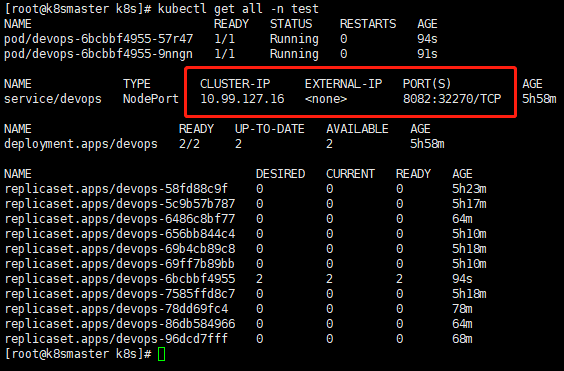
Task: Click the green cursor at the prompt
Action: [x=162, y=354]
